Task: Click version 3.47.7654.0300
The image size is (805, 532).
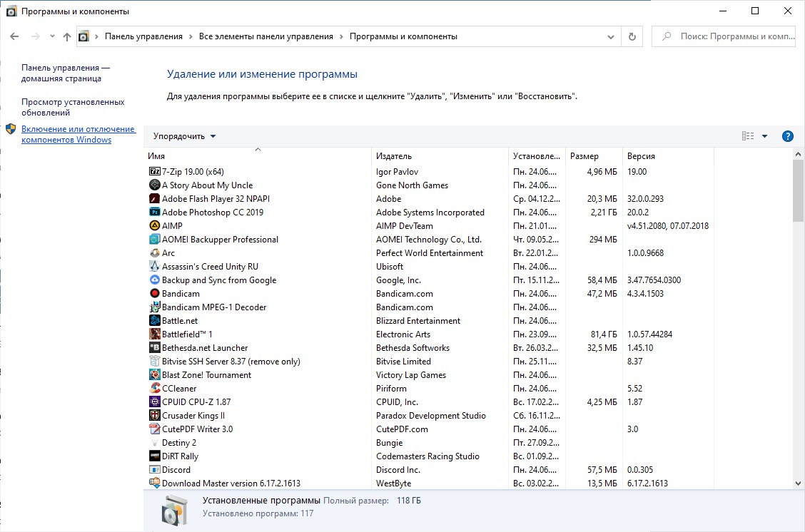Action: (x=654, y=280)
